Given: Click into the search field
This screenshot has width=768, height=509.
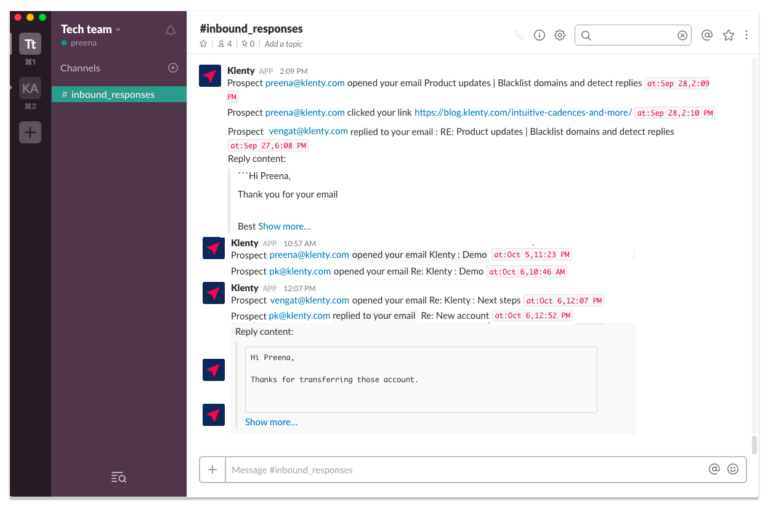Looking at the screenshot, I should pos(633,35).
